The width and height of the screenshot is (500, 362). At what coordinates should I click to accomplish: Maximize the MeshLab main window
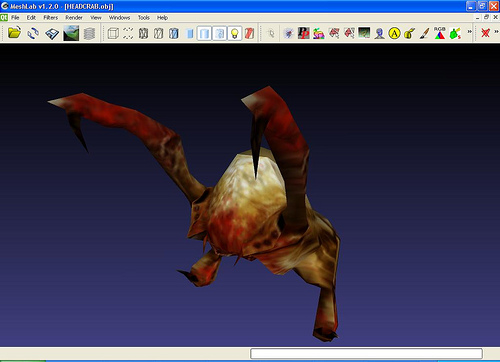click(482, 6)
